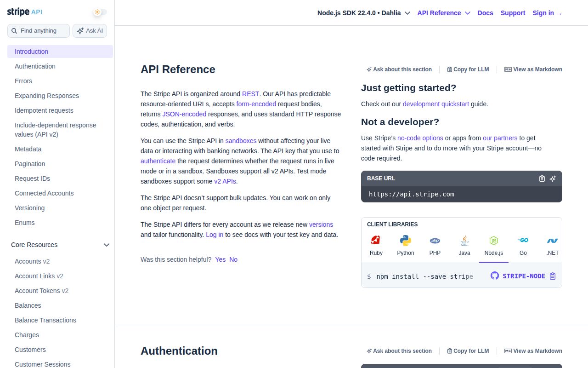Follow the JSON-encoded link
This screenshot has width=588, height=368.
point(184,114)
